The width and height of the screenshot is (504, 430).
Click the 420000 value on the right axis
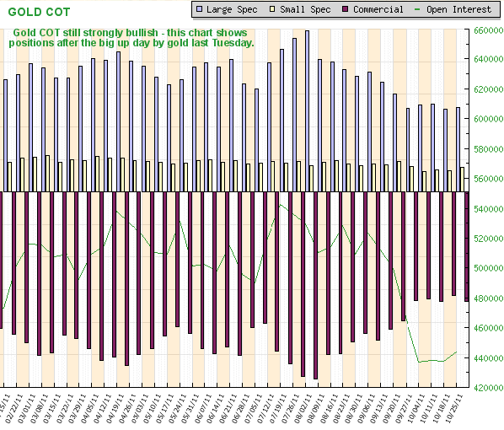pos(489,388)
